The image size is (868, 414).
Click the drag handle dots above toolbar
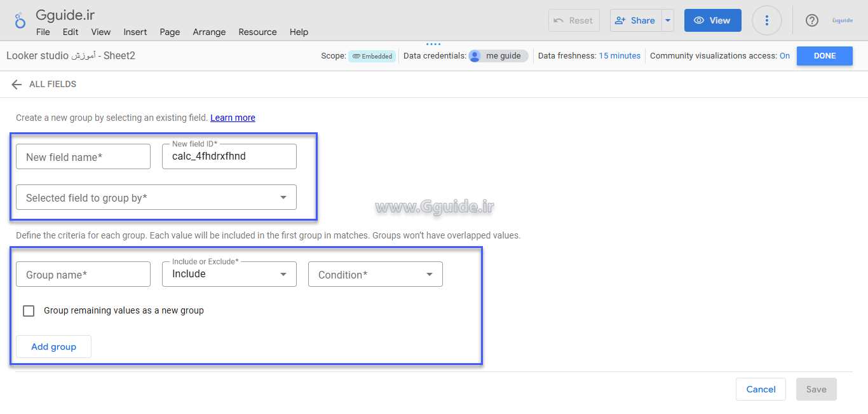click(433, 45)
